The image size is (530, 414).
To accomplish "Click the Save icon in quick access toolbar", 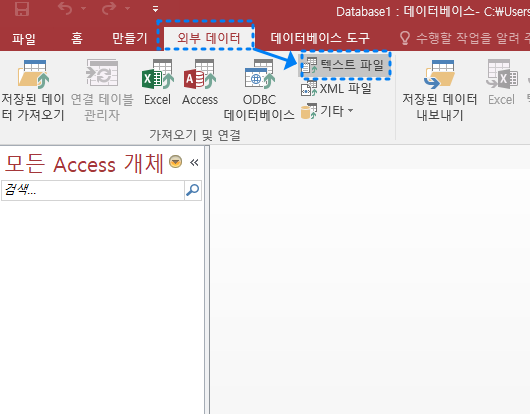I will 22,8.
